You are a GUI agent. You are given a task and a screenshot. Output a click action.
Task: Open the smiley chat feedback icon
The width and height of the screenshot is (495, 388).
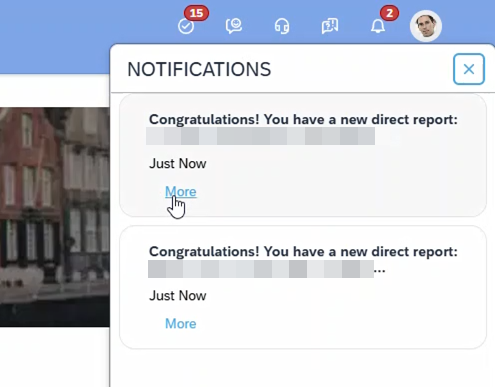point(234,26)
